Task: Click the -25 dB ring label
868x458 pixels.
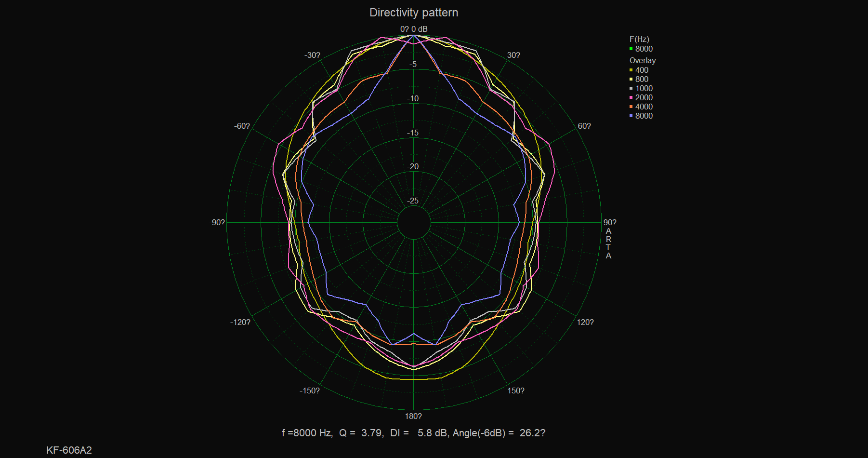Action: tap(413, 201)
